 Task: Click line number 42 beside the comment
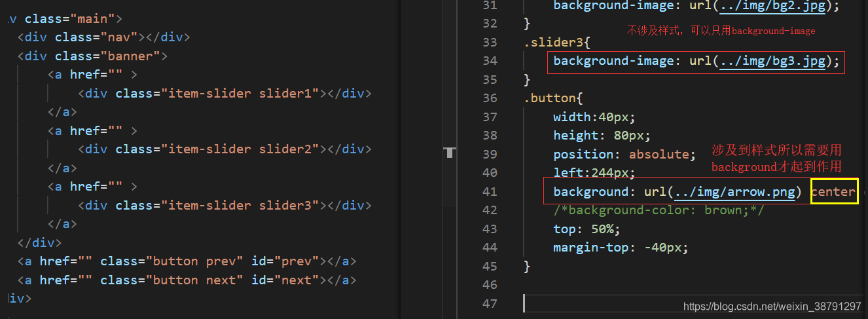[x=490, y=210]
